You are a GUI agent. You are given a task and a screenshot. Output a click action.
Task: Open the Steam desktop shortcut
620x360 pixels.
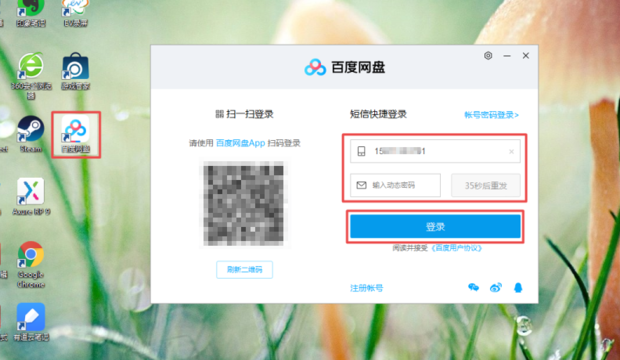click(x=31, y=134)
